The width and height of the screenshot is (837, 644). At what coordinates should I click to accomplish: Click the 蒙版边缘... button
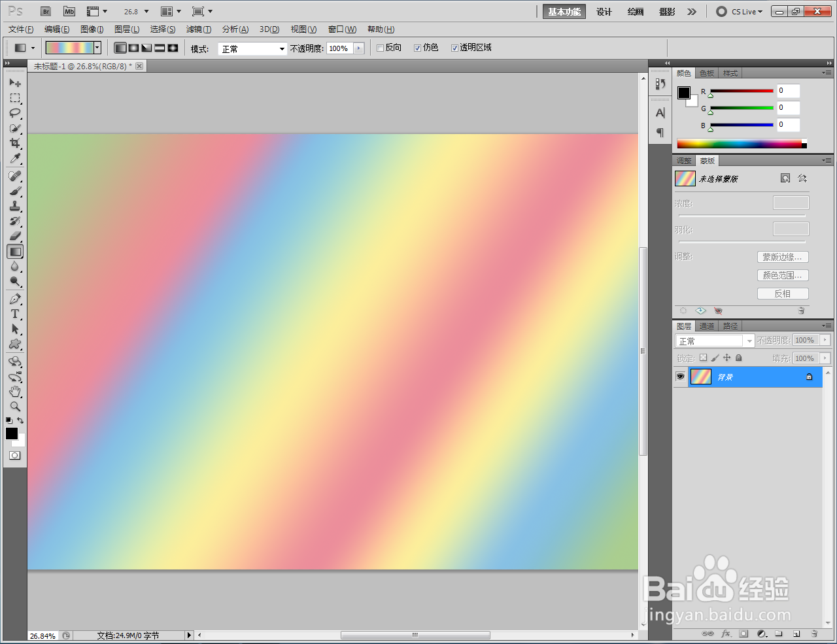tap(783, 257)
